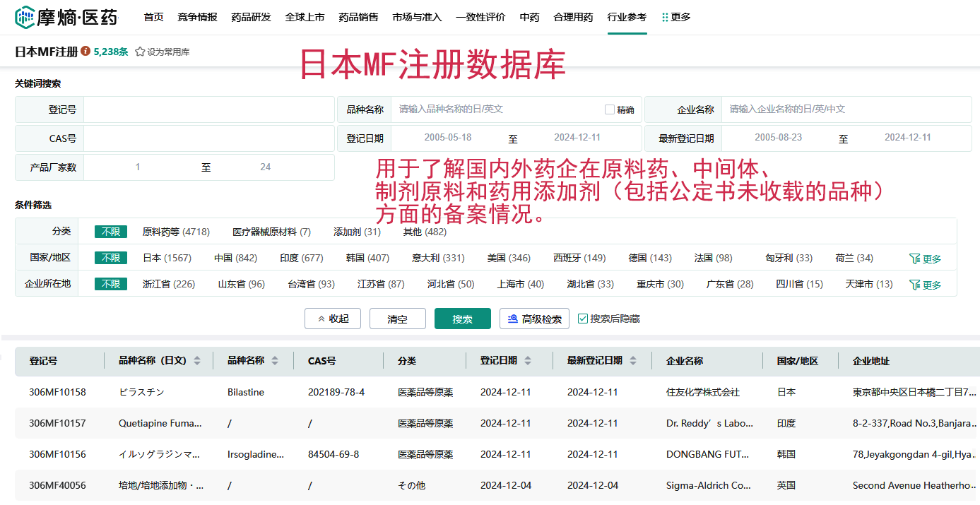980x505 pixels.
Task: Collapse search panel with 收起 button
Action: tap(333, 319)
